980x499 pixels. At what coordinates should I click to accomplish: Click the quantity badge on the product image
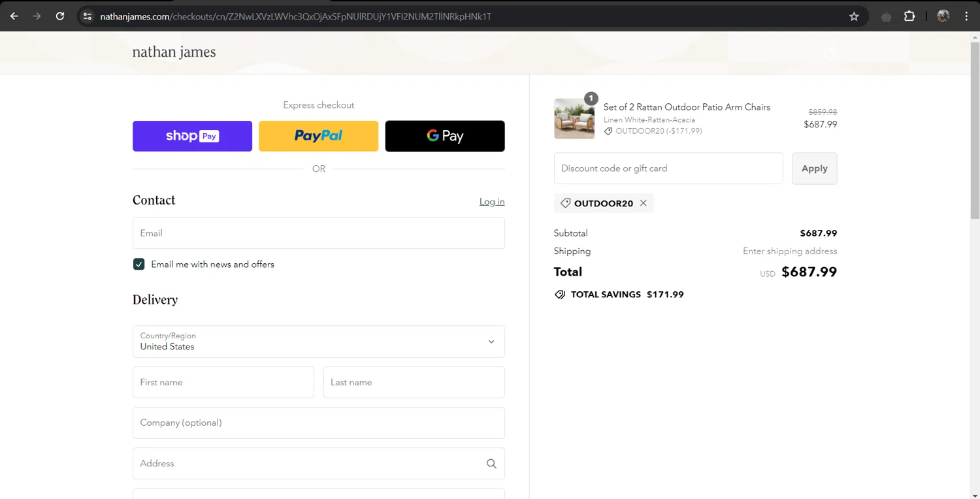[591, 99]
